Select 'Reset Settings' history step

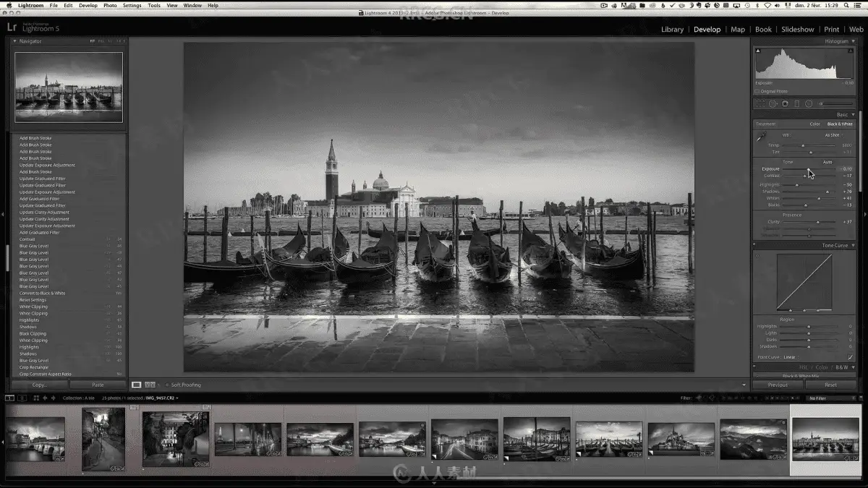[32, 300]
